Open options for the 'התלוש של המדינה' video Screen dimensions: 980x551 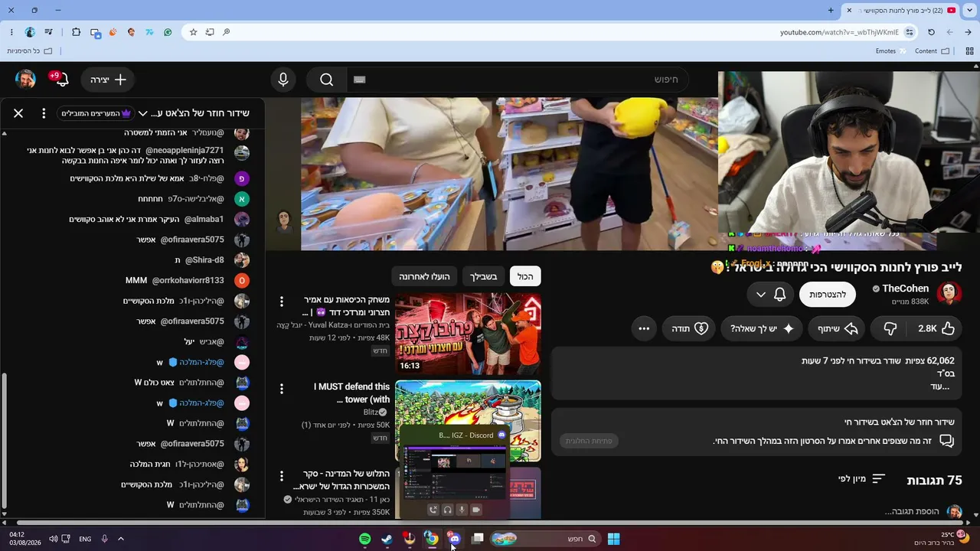coord(282,476)
